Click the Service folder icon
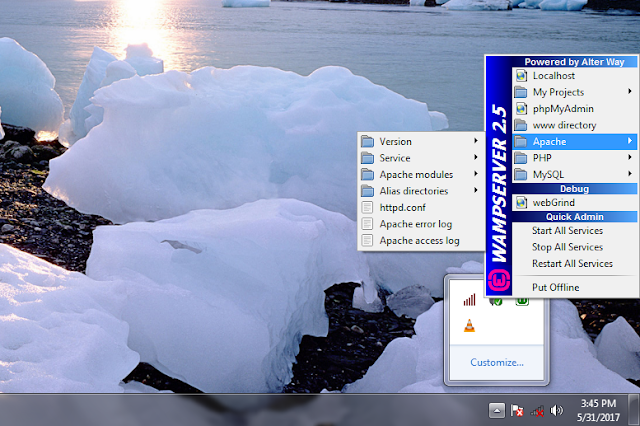 367,158
